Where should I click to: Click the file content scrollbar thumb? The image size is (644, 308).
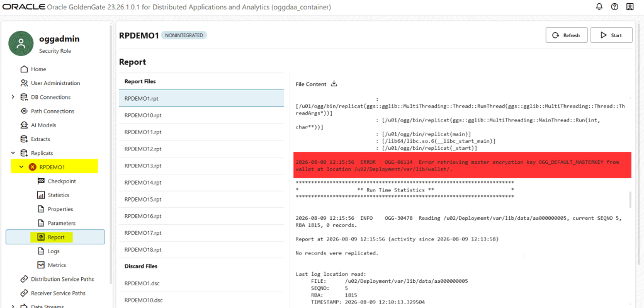[630, 200]
